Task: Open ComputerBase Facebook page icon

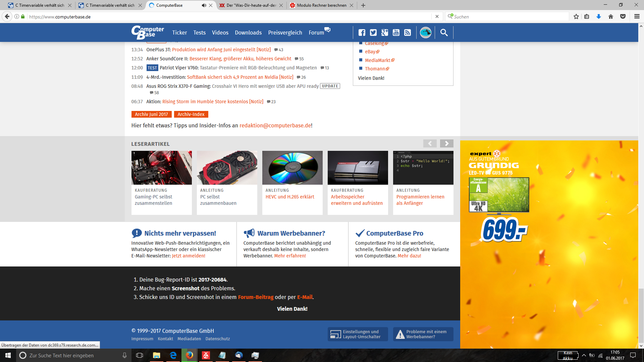Action: pyautogui.click(x=362, y=33)
